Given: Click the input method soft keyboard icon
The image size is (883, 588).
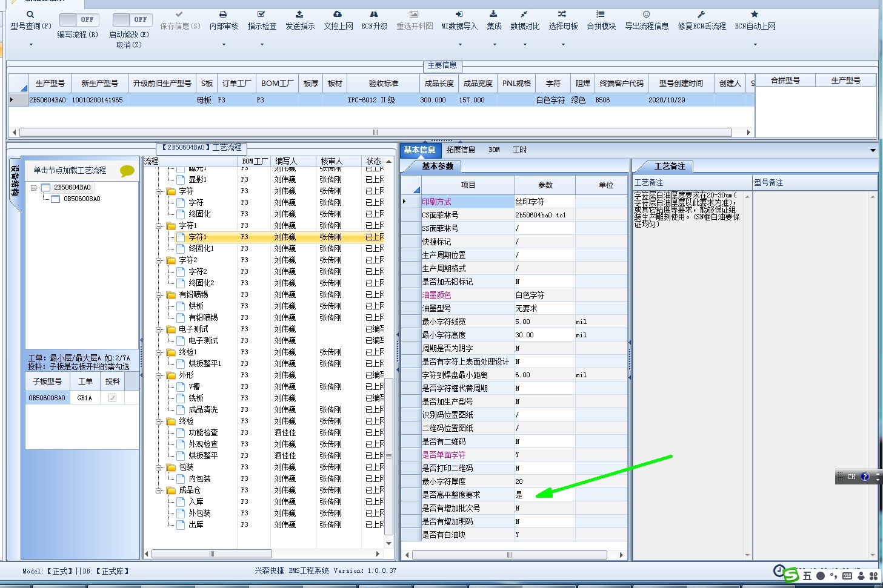Looking at the screenshot, I should [x=847, y=576].
